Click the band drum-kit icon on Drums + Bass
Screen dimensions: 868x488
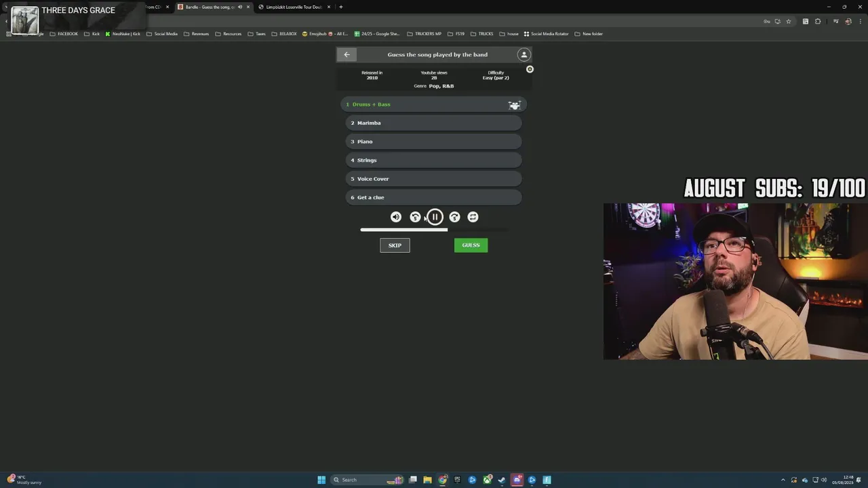514,104
